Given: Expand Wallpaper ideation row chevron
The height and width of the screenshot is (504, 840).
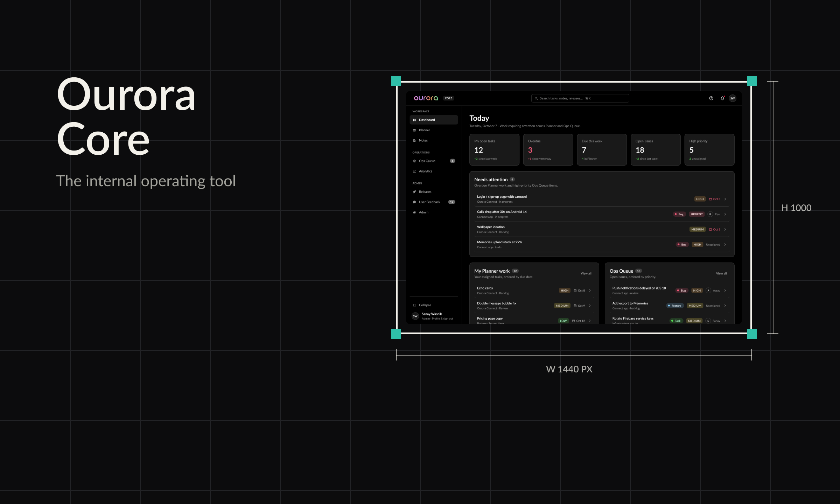Looking at the screenshot, I should 725,230.
